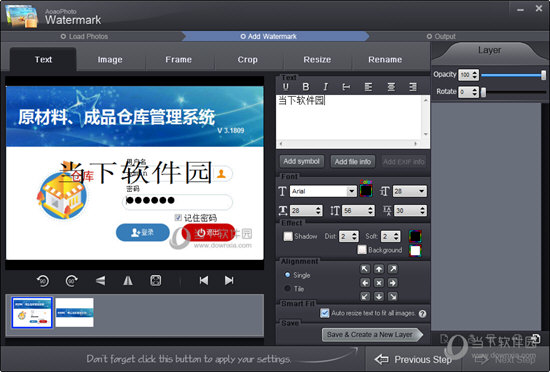Switch to the Frame tab
The image size is (550, 372).
tap(179, 60)
